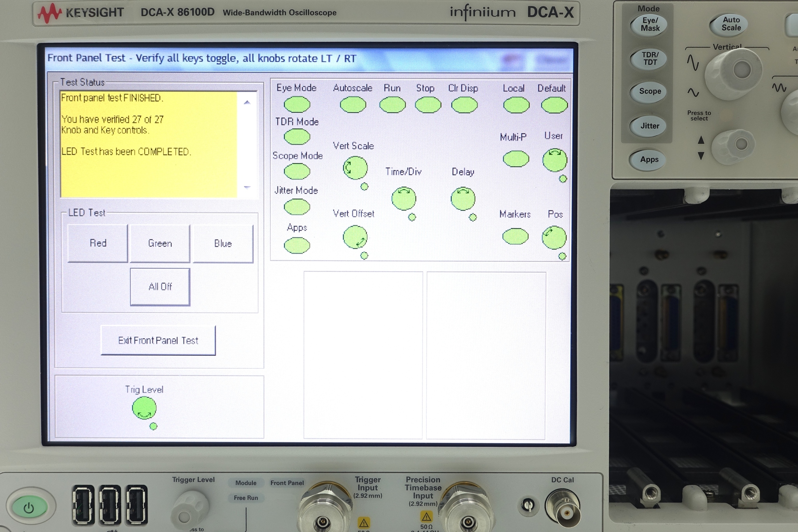Viewport: 798px width, 532px height.
Task: Click the hardware Scope mode key
Action: 649,92
